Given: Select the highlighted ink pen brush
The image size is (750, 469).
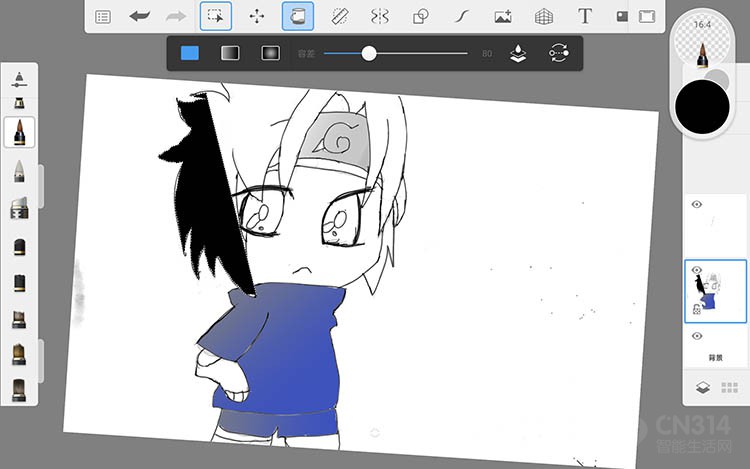Looking at the screenshot, I should coord(19,132).
